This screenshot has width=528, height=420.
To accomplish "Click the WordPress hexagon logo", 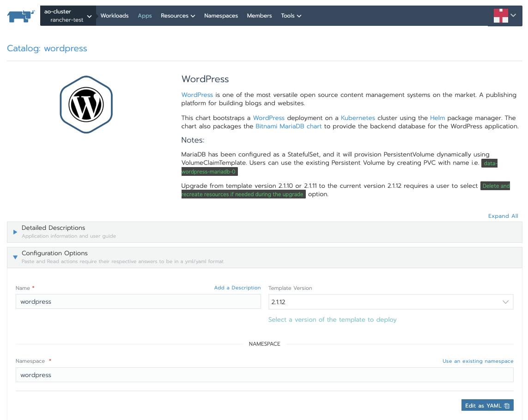I will coord(86,105).
